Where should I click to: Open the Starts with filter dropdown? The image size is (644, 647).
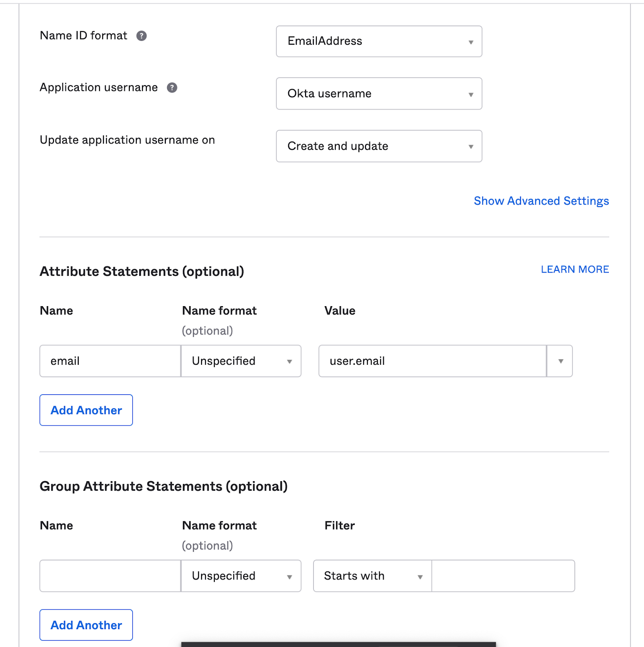pyautogui.click(x=372, y=576)
